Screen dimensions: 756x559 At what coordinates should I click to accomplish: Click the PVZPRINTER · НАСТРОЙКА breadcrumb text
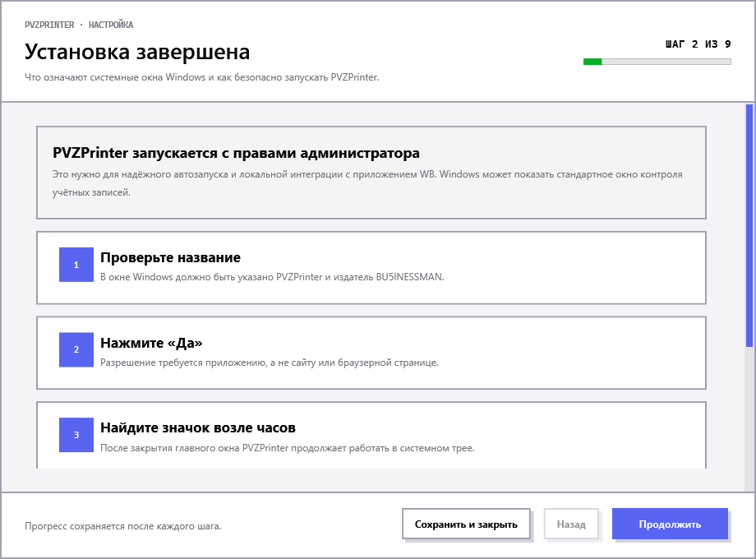pos(79,25)
